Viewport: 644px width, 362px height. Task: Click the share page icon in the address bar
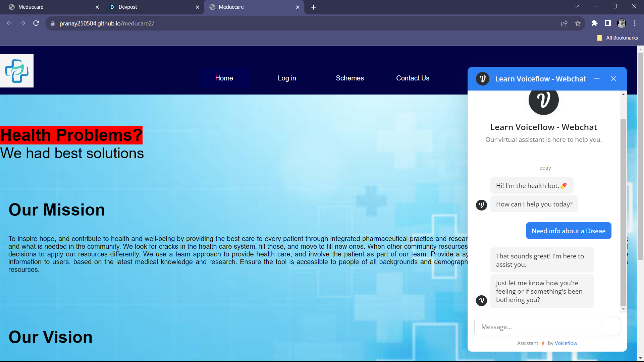click(x=564, y=23)
